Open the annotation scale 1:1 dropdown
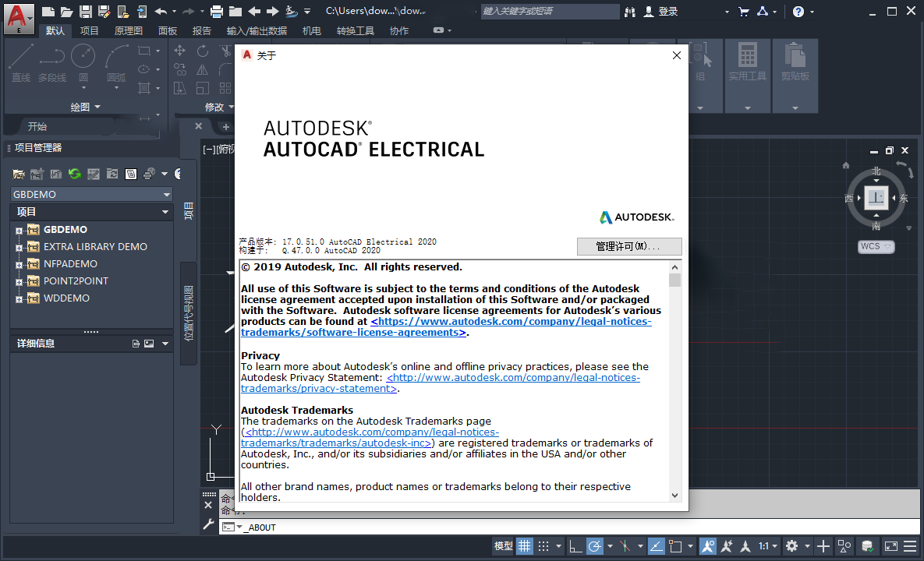Viewport: 924px width, 561px height. [x=768, y=546]
